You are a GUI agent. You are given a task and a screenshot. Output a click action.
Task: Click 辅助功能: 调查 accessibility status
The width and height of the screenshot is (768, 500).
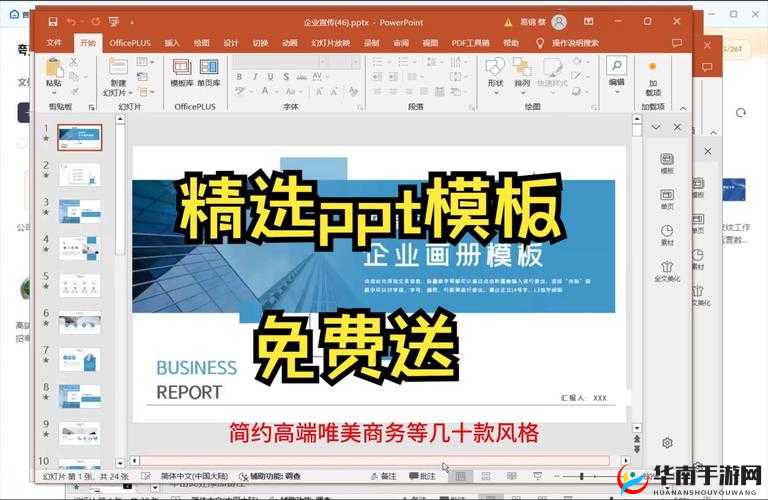point(270,476)
